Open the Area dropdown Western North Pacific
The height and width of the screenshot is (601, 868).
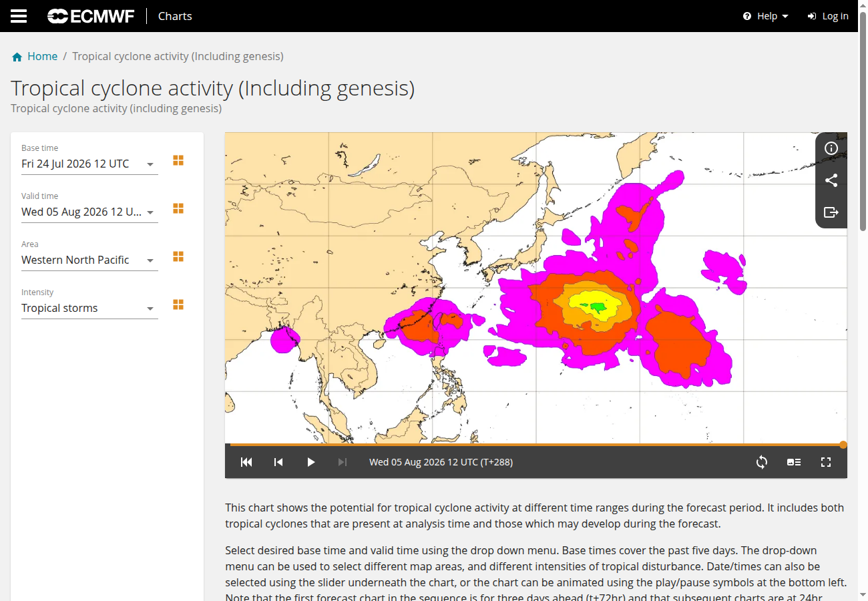tap(89, 260)
